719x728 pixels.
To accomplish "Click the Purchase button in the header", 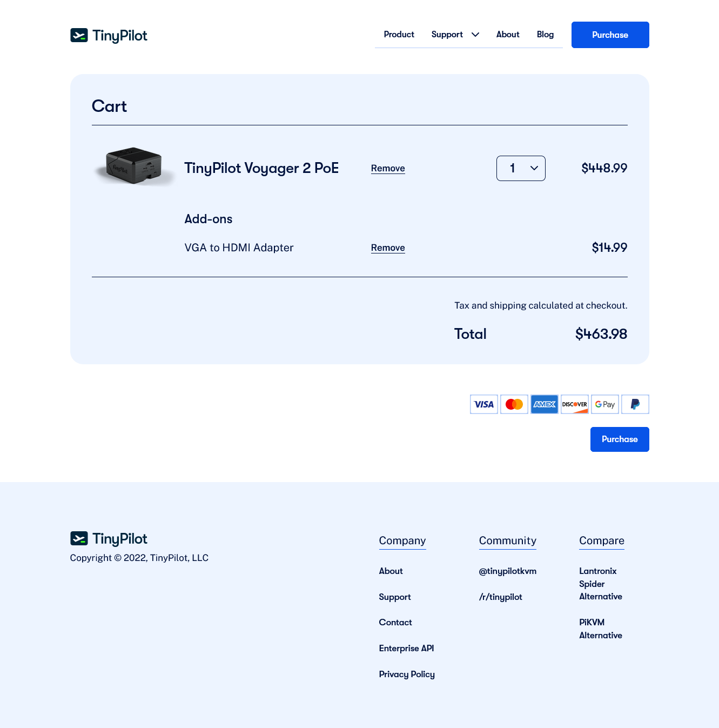I will tap(610, 35).
